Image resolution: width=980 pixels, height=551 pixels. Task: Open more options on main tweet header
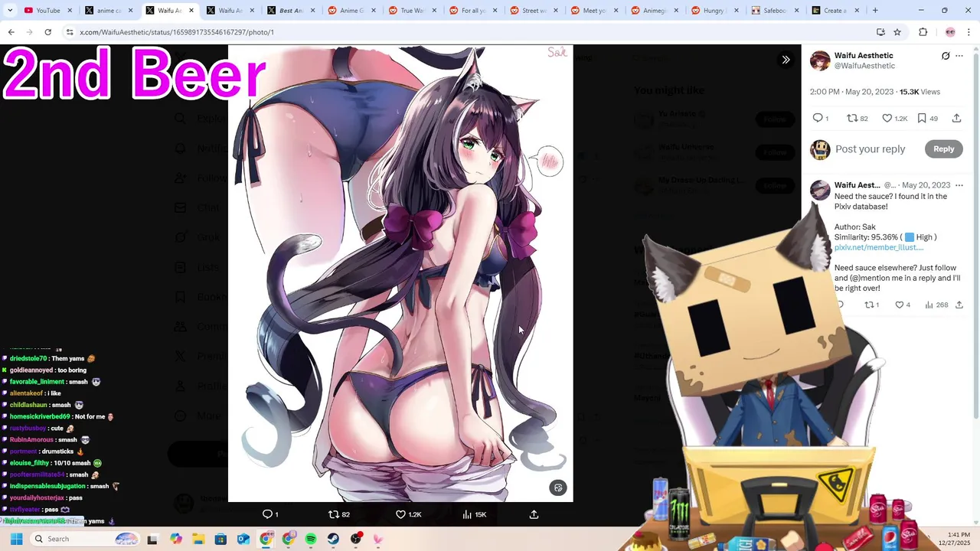pos(959,56)
